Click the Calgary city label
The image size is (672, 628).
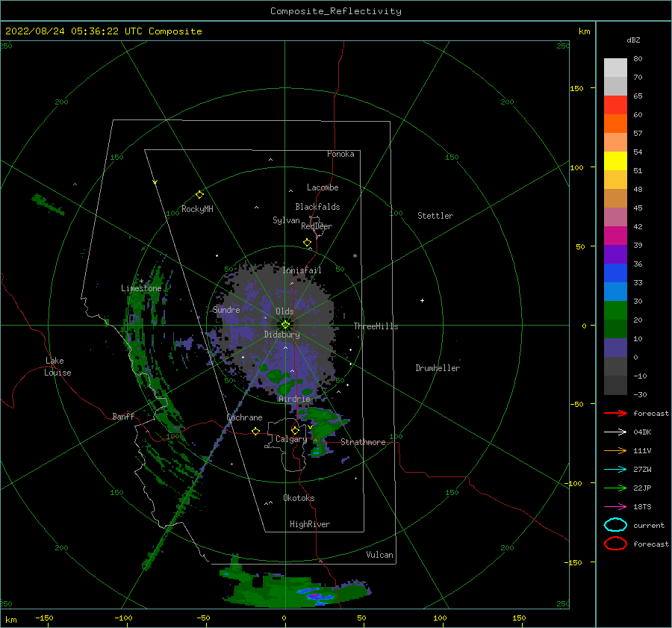click(x=291, y=439)
